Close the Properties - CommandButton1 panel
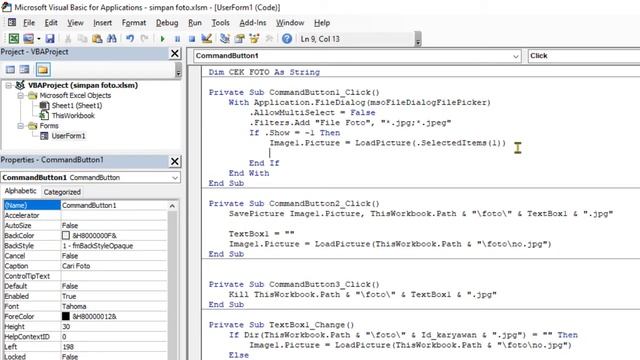Viewport: 640px width, 360px height. pos(175,161)
